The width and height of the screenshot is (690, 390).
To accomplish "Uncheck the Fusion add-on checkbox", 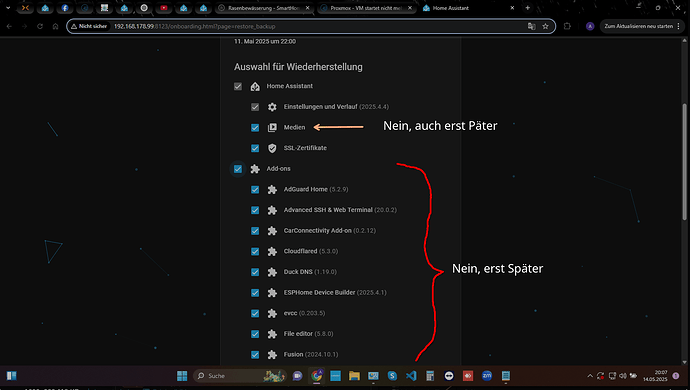I will (255, 355).
